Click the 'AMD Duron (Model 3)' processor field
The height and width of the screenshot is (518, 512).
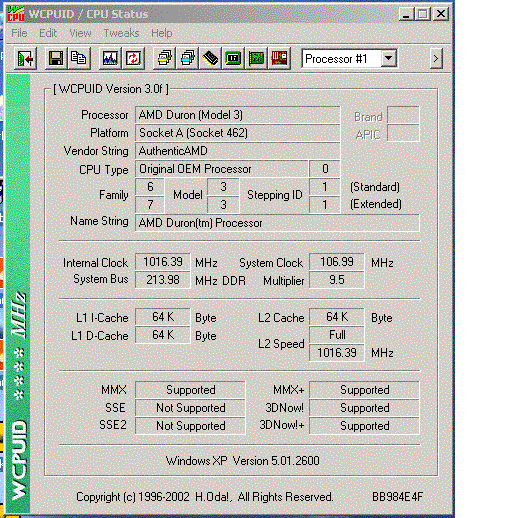(x=238, y=115)
